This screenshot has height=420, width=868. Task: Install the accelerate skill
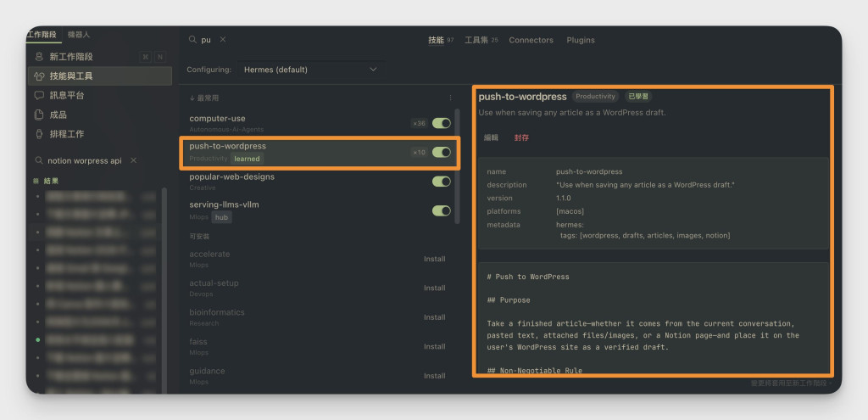pos(435,259)
